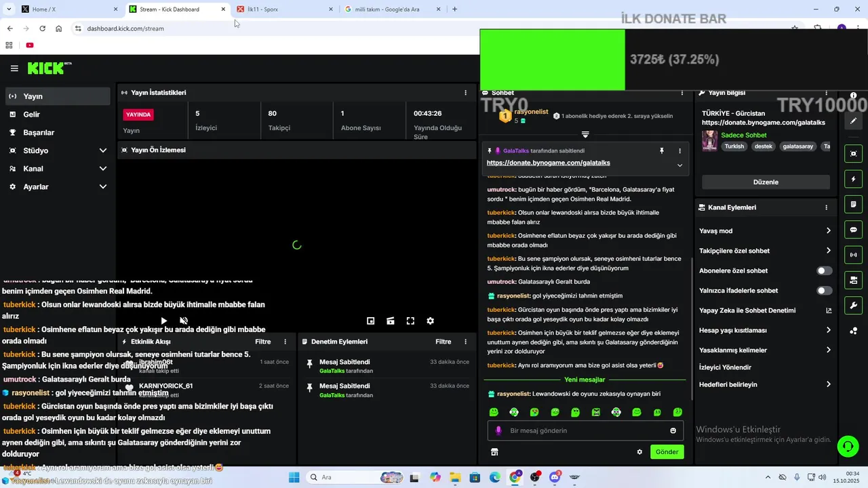The image size is (868, 488).
Task: Click the purple microphone icon in message box
Action: tap(498, 430)
